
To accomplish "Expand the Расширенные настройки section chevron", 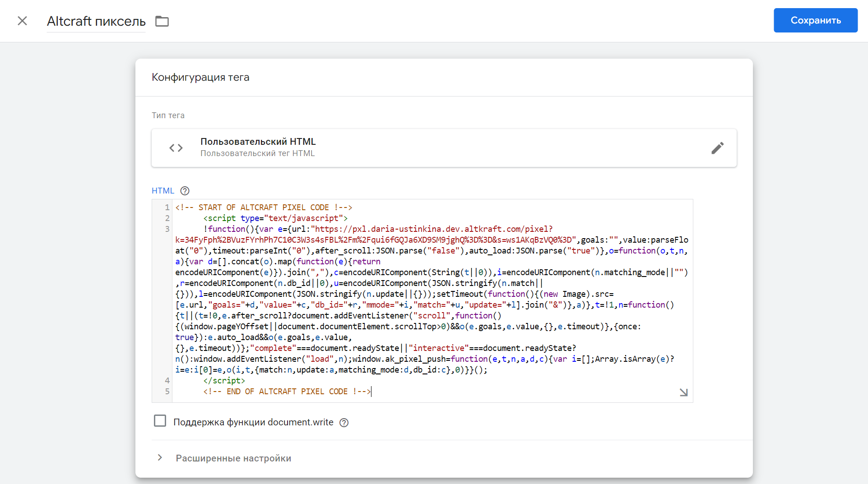I will coord(160,458).
